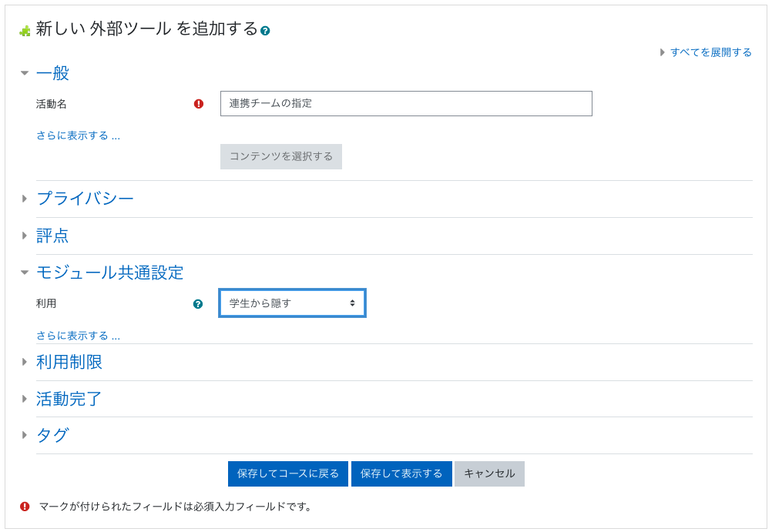Click the external tool puzzle icon
This screenshot has width=772, height=532.
pyautogui.click(x=25, y=31)
